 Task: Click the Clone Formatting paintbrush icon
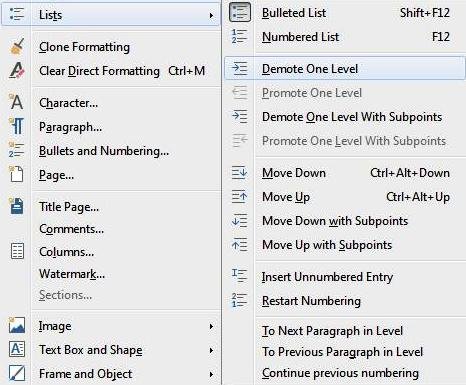tap(17, 47)
